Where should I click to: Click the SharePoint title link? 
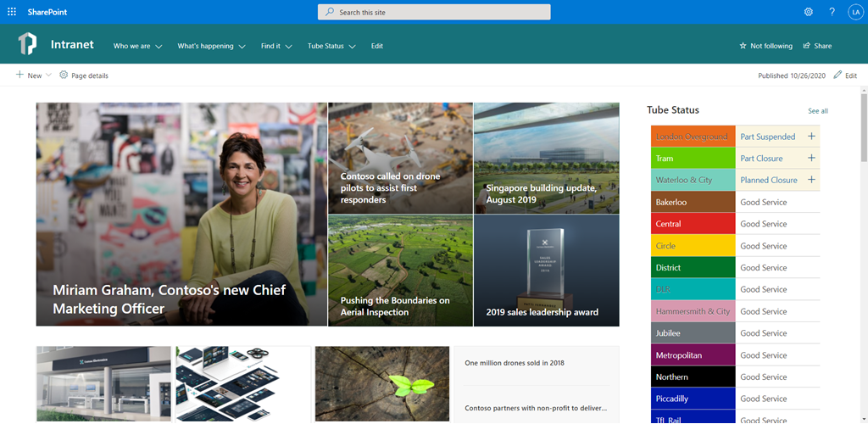[46, 12]
